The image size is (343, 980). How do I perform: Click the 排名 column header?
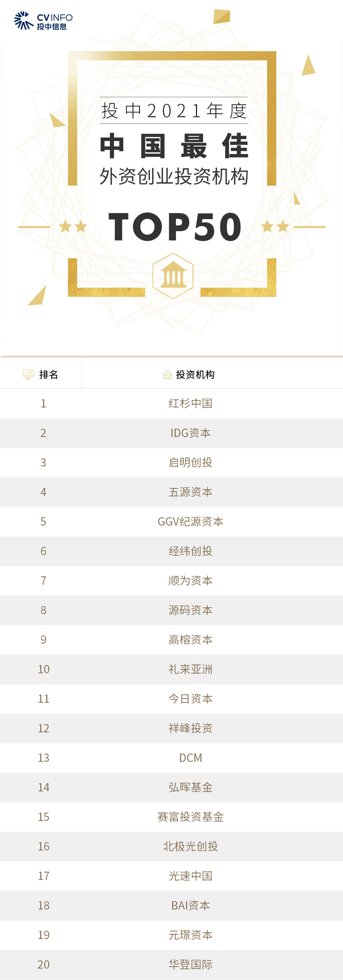pyautogui.click(x=48, y=374)
